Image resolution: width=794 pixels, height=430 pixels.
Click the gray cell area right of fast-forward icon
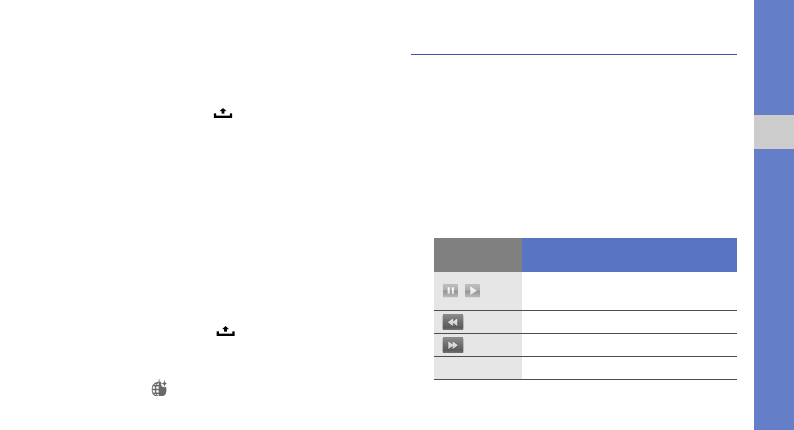(493, 345)
